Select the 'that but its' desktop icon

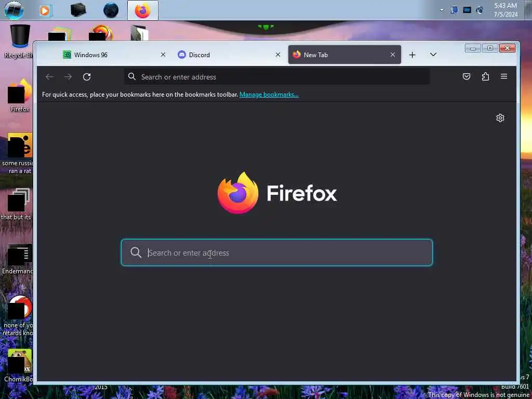point(17,205)
